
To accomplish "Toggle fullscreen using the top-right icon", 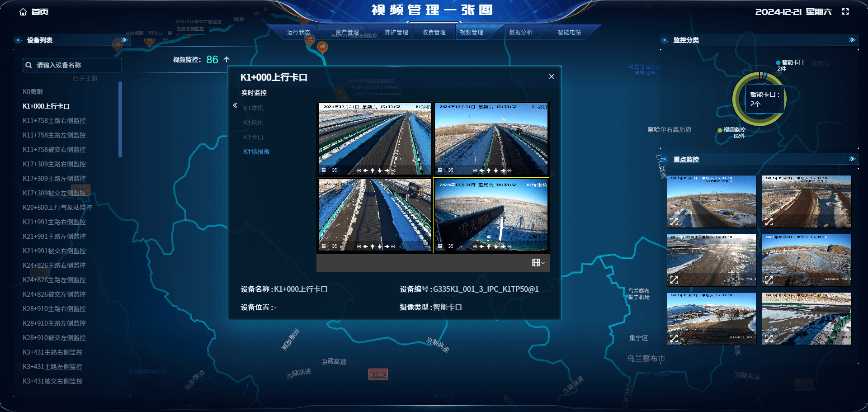I will click(845, 12).
